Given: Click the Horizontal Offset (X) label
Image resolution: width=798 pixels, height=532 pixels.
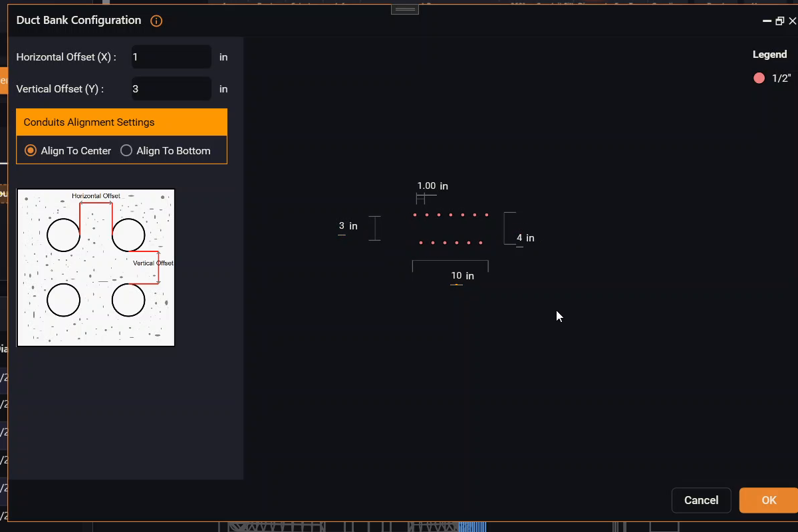Looking at the screenshot, I should click(66, 57).
